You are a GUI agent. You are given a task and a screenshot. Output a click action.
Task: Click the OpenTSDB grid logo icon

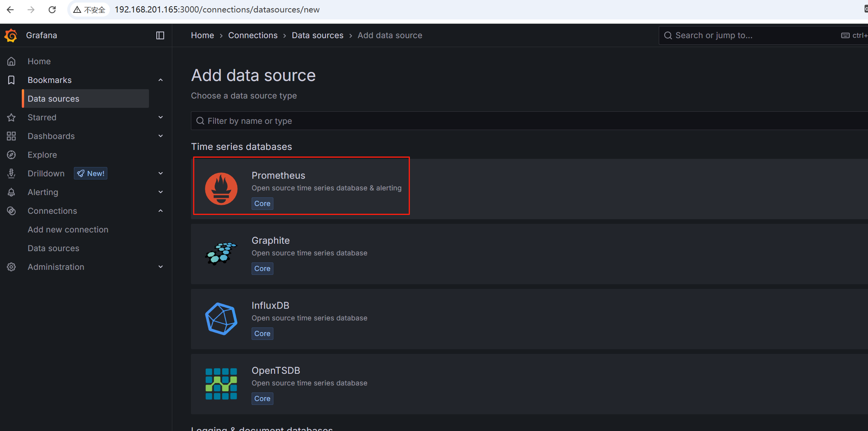pos(221,384)
